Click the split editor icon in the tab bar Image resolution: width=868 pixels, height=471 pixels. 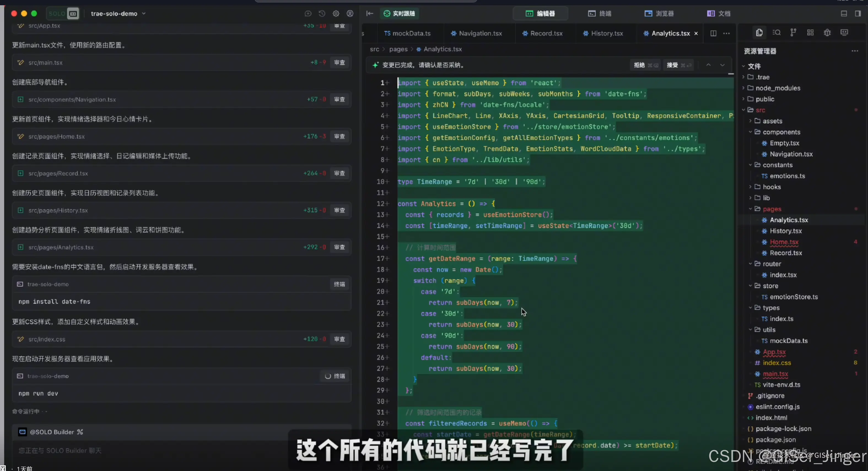point(713,33)
